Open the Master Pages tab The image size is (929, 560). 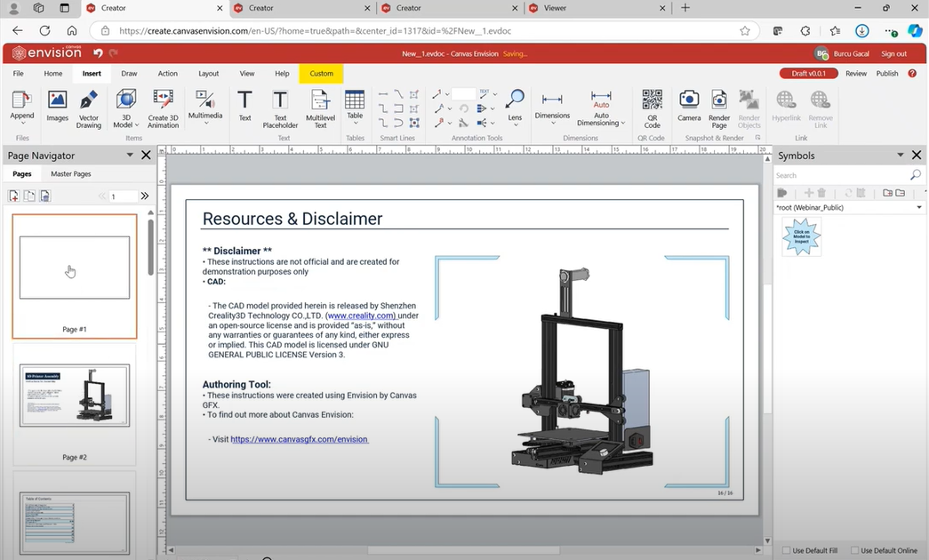(x=70, y=174)
